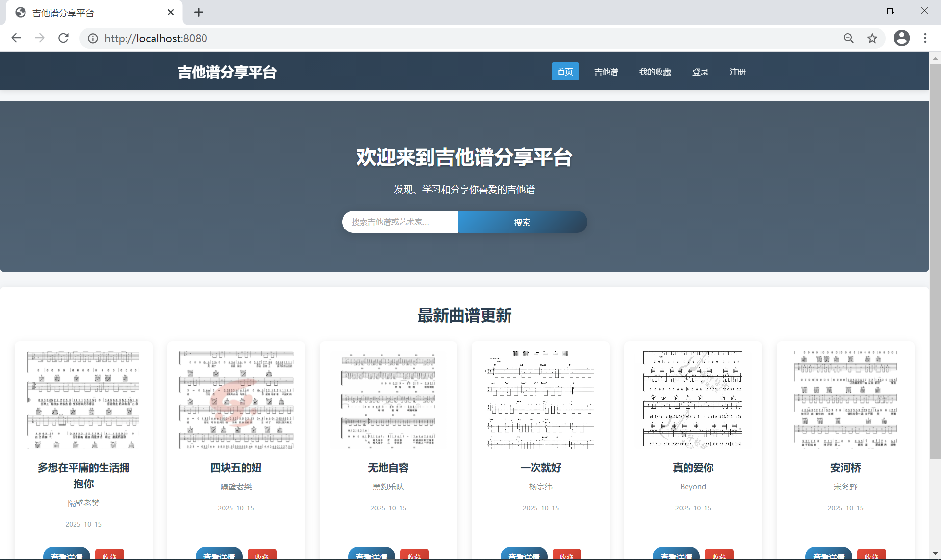941x560 pixels.
Task: Open the browser zoom magnifier icon
Action: [848, 38]
